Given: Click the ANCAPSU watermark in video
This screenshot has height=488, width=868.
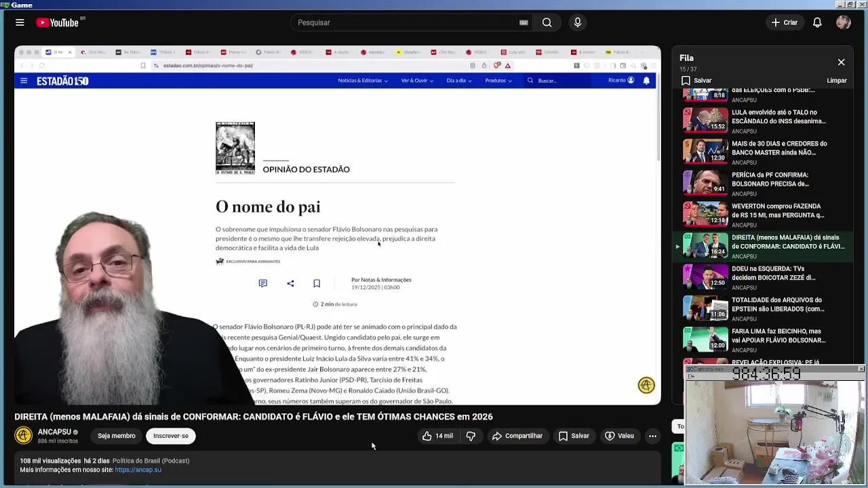Looking at the screenshot, I should [646, 385].
